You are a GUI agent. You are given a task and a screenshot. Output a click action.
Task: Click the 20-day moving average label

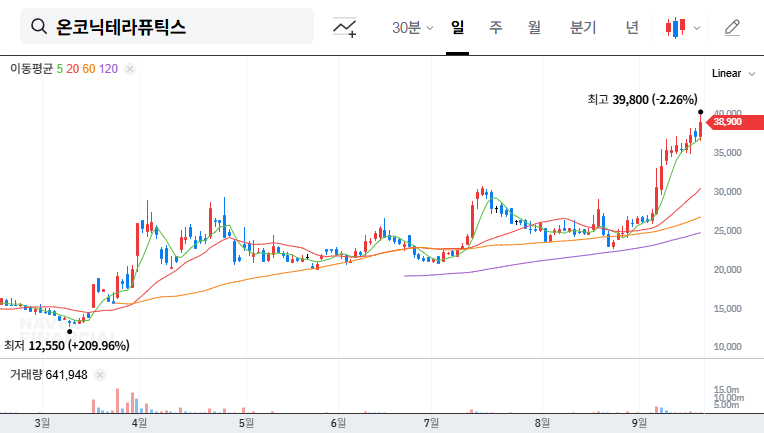tap(73, 69)
